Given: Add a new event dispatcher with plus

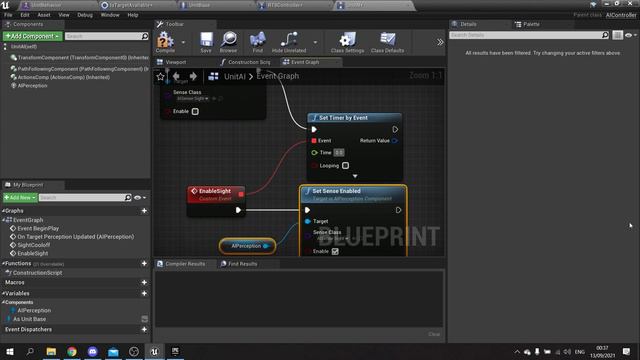Looking at the screenshot, I should point(144,329).
